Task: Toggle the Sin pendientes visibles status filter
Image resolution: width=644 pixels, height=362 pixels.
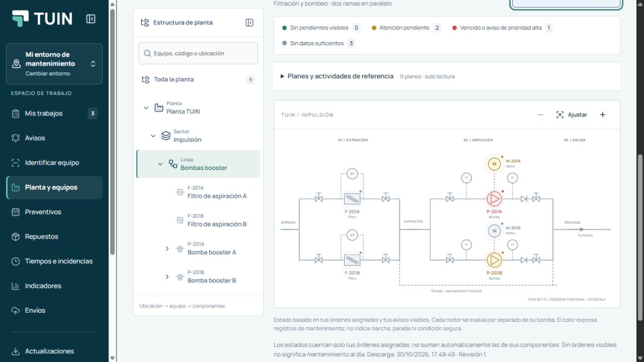Action: coord(321,28)
